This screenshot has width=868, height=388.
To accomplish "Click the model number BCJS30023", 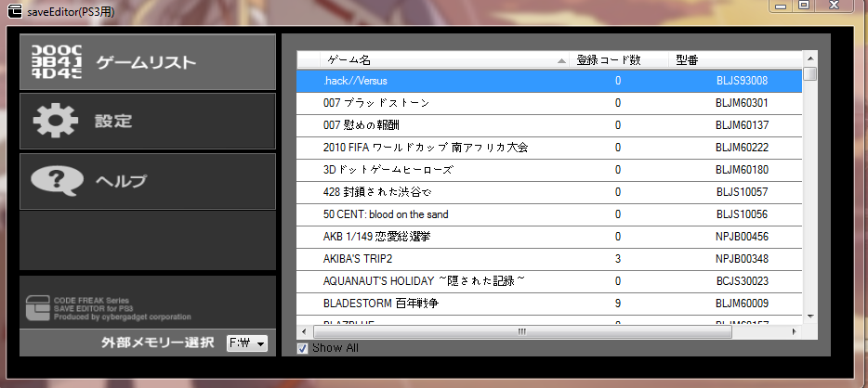I will tap(742, 281).
